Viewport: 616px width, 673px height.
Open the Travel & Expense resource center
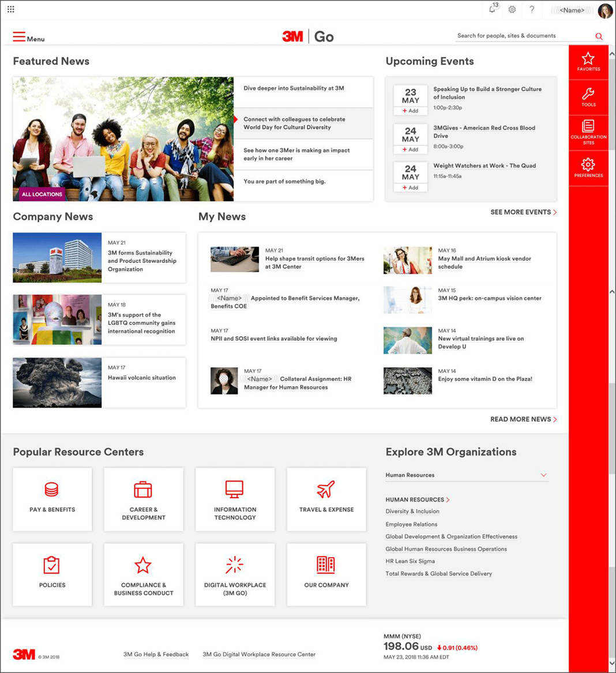(x=326, y=499)
